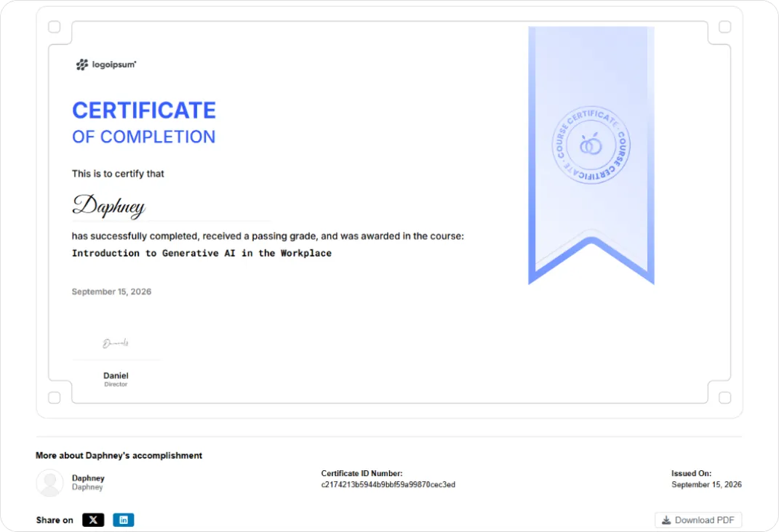Image resolution: width=779 pixels, height=532 pixels.
Task: Click the Certificate ID number c2174213b5944b9bbf59a99870cec3ed
Action: 388,484
